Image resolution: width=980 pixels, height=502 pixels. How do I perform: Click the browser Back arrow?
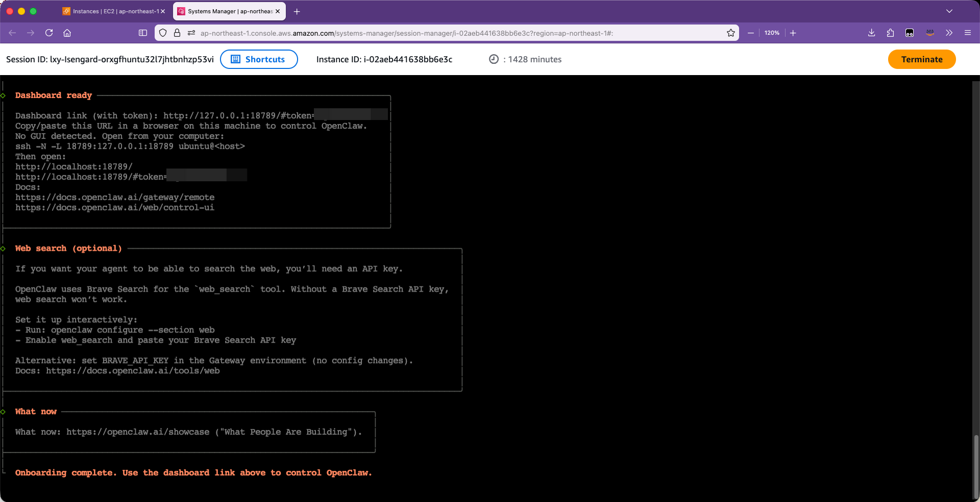13,33
